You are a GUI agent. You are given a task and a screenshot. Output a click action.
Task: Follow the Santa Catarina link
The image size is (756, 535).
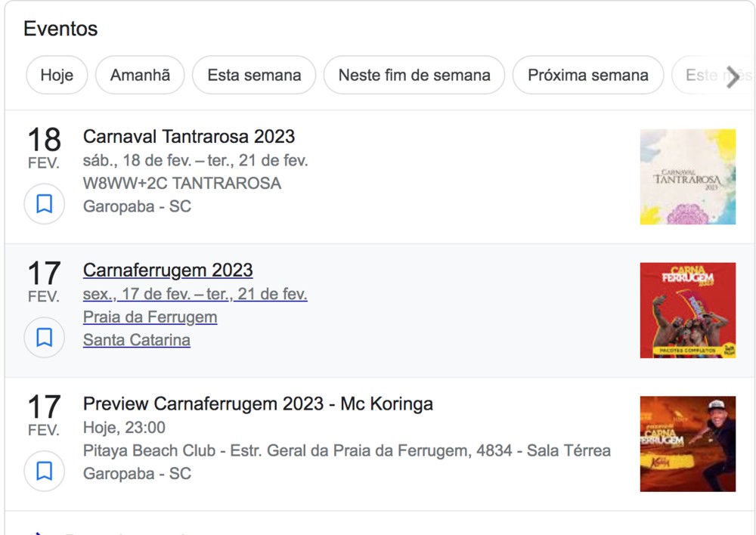point(137,340)
